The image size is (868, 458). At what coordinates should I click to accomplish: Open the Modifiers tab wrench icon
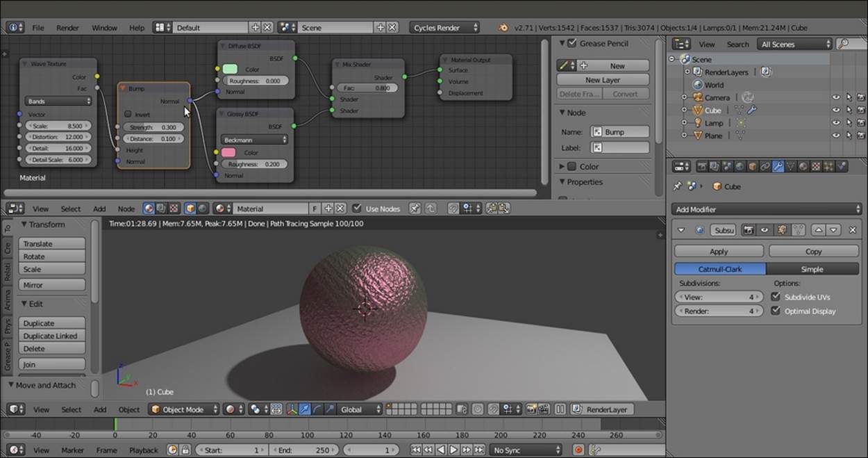(778, 167)
